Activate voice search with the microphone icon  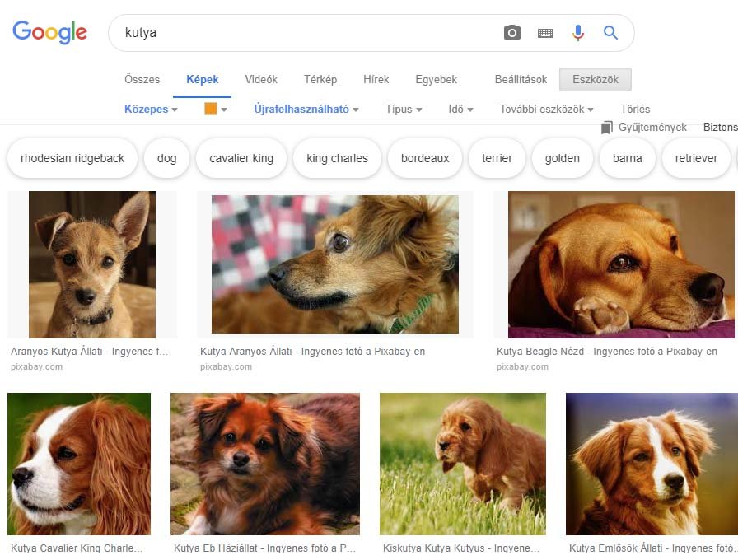[x=577, y=32]
